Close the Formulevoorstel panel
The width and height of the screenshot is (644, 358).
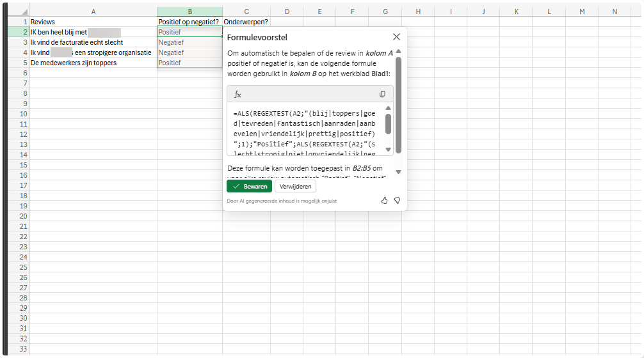point(396,37)
